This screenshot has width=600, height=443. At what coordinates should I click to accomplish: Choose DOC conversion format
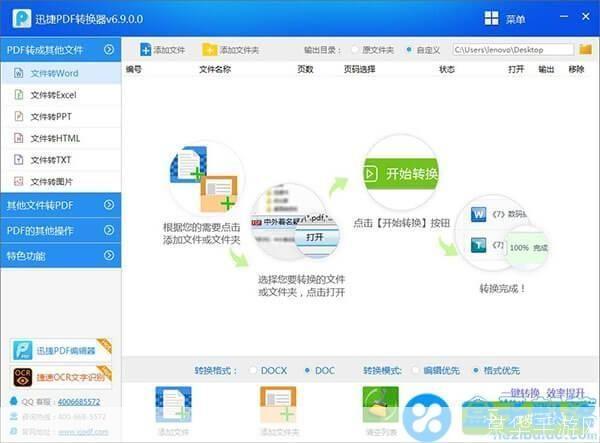pyautogui.click(x=307, y=370)
